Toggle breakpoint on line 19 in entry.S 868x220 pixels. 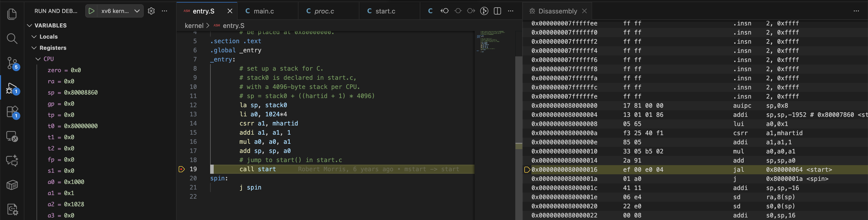[182, 169]
